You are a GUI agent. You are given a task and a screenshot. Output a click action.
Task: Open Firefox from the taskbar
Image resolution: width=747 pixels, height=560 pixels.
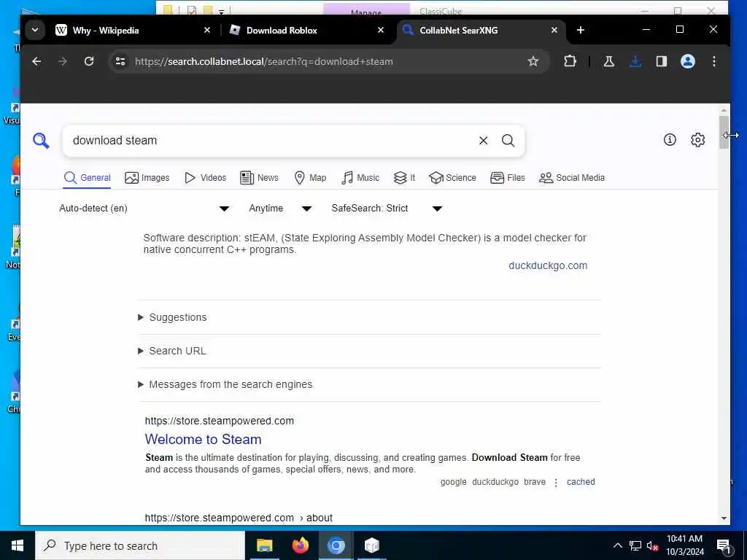click(x=300, y=545)
